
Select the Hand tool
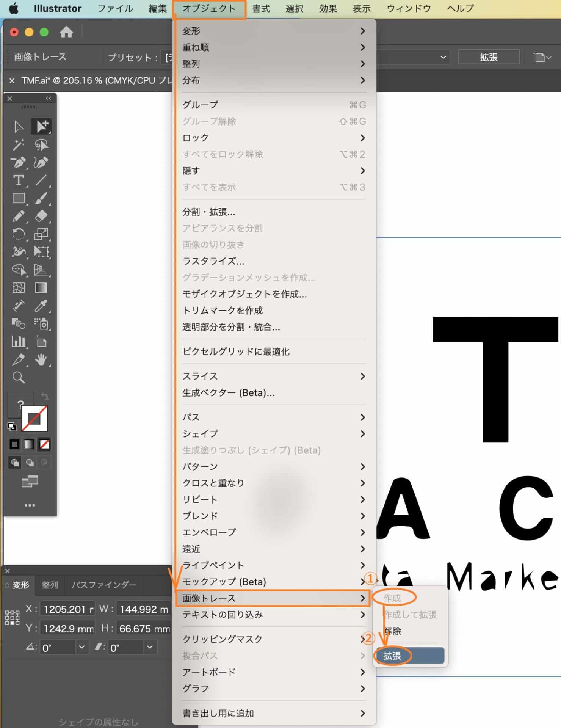41,359
